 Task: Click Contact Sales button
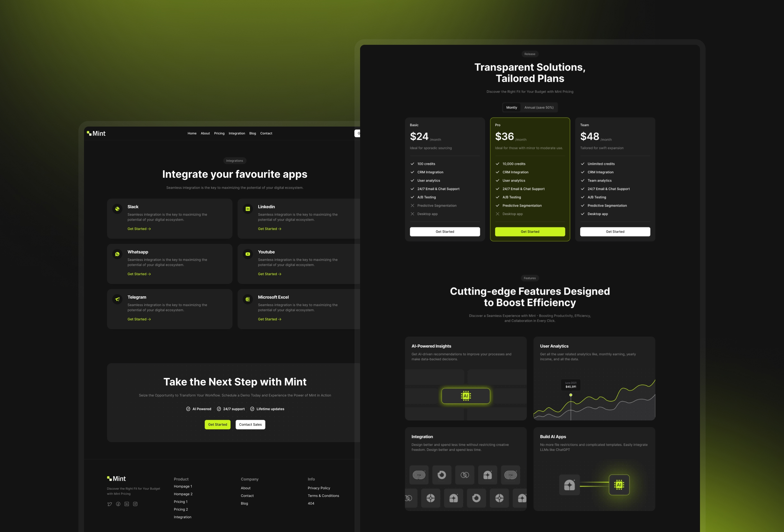coord(250,424)
